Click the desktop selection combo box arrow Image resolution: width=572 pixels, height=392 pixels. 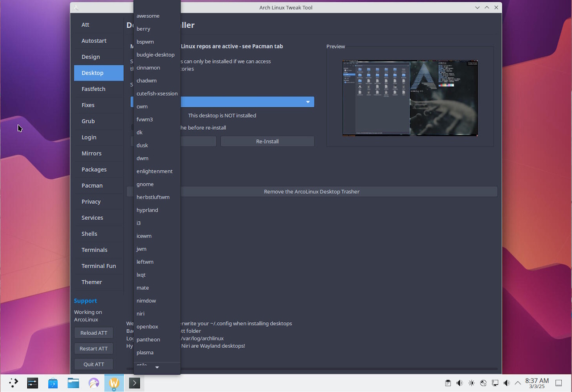click(x=308, y=102)
